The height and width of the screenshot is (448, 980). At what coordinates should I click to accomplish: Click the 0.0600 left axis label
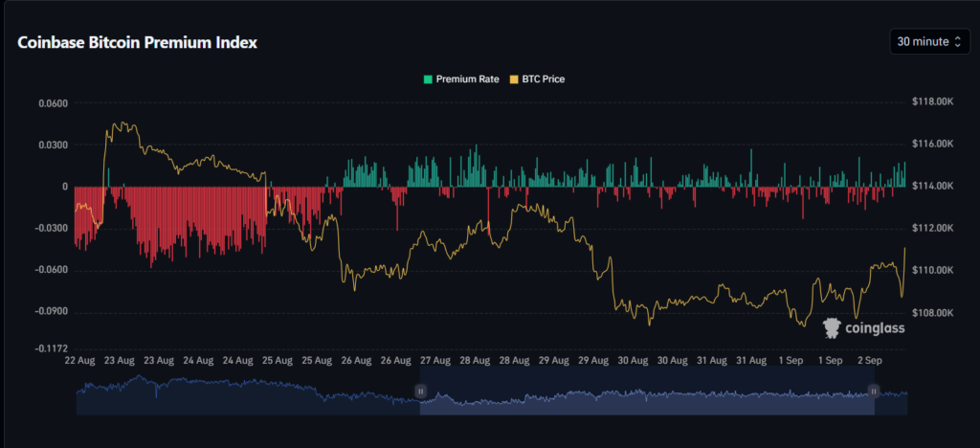point(56,102)
